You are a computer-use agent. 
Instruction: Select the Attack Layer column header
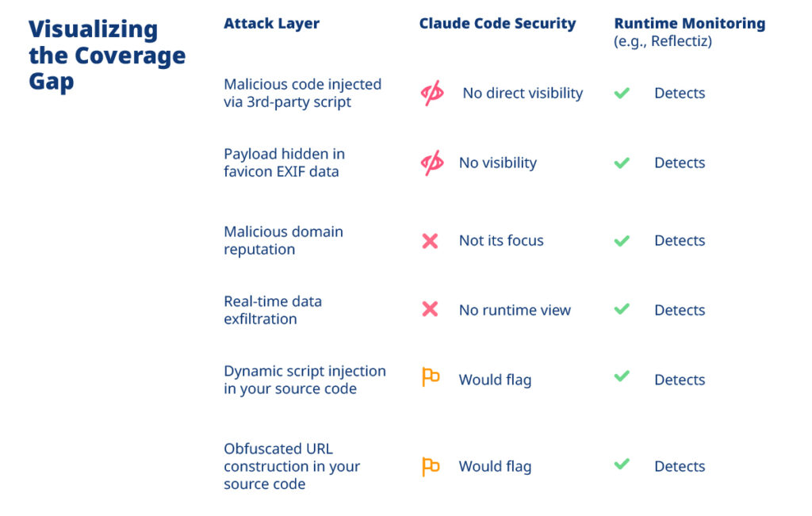tap(271, 24)
